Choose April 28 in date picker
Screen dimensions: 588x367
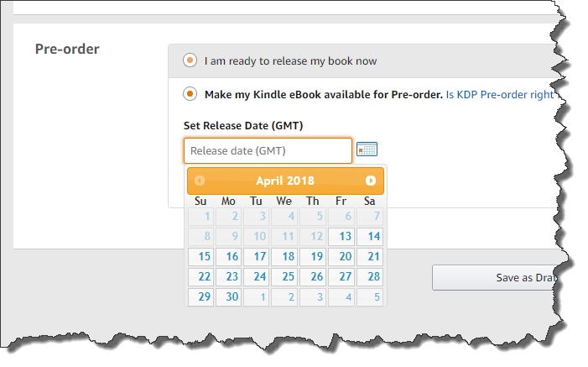tap(370, 277)
